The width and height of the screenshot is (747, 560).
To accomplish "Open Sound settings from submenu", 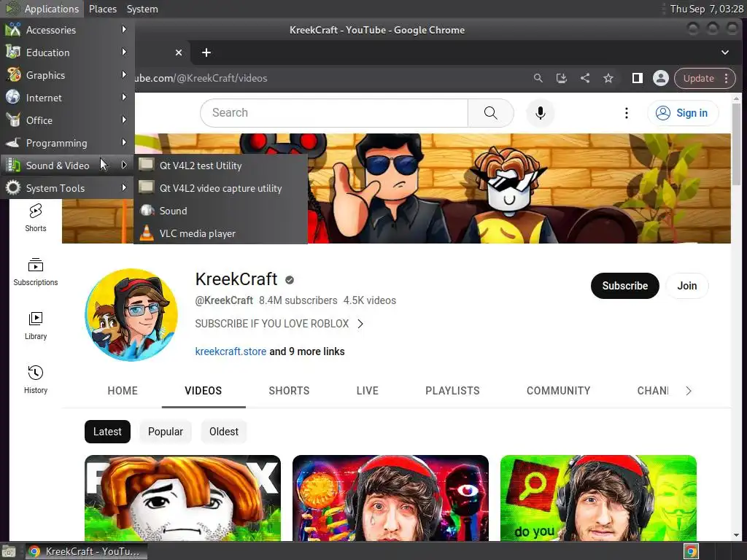I will [x=220, y=211].
